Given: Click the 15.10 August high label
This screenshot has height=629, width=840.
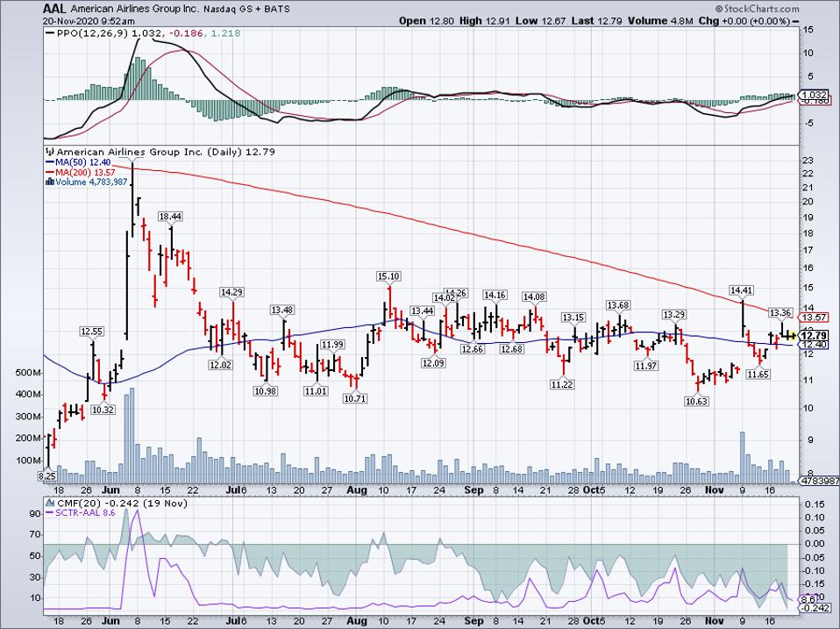Looking at the screenshot, I should coord(388,276).
